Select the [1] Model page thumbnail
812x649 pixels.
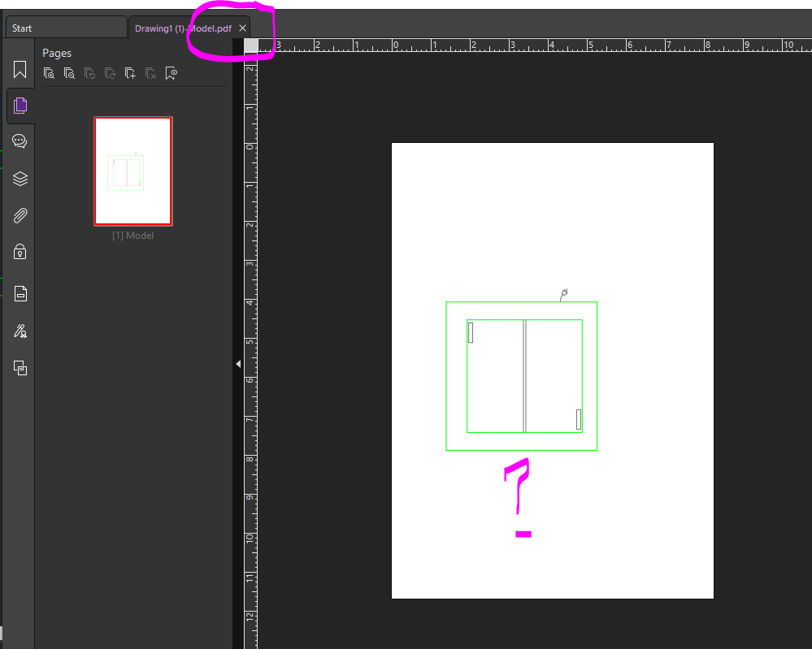(132, 171)
